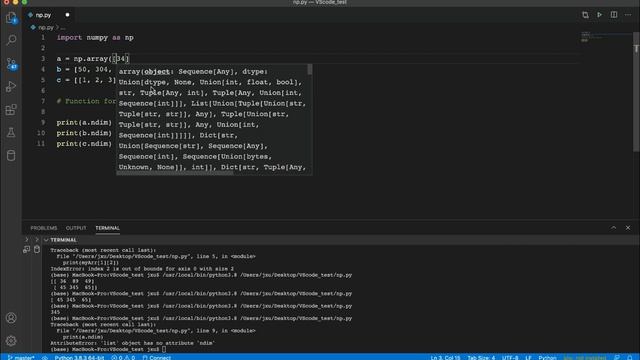Viewport: 640px width, 360px height.
Task: Click 'print(b.ndim)' on line 10
Action: (84, 133)
